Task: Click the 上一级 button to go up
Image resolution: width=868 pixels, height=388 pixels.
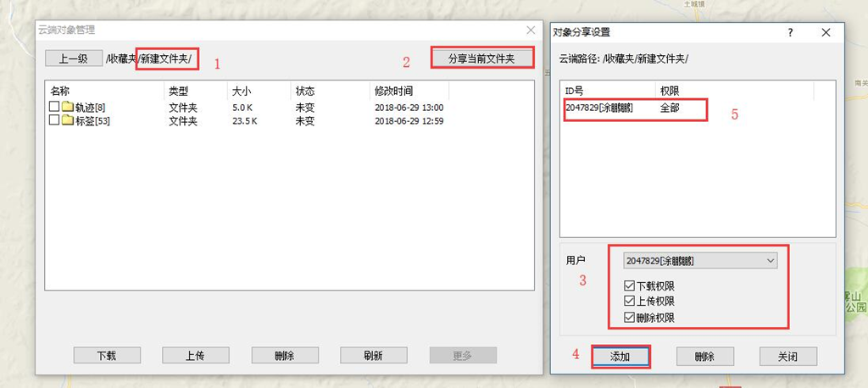Action: coord(72,58)
